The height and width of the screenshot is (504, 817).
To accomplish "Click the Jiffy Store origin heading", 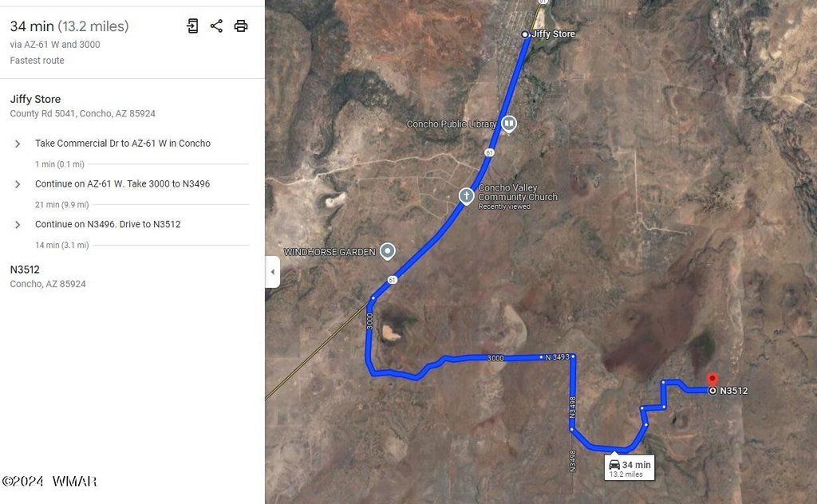I will point(35,99).
